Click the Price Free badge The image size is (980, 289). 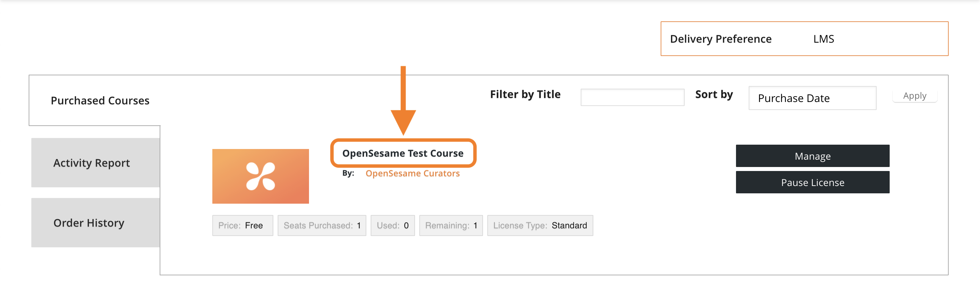pos(242,225)
